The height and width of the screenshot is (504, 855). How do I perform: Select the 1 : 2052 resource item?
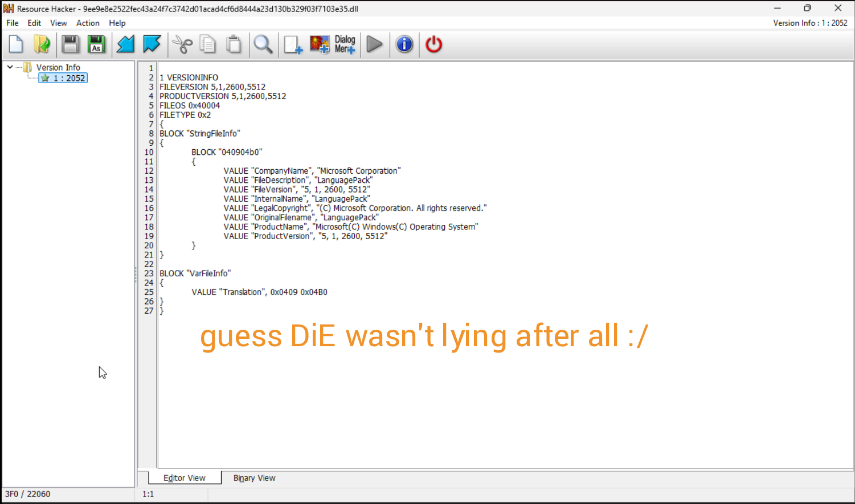tap(63, 78)
